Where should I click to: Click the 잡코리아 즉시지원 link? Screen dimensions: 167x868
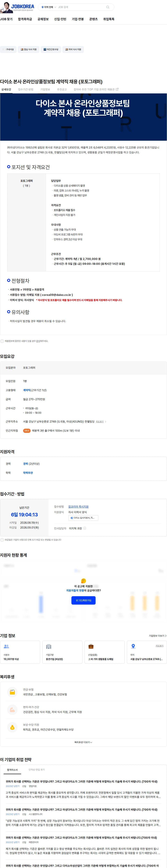pyautogui.click(x=78, y=506)
